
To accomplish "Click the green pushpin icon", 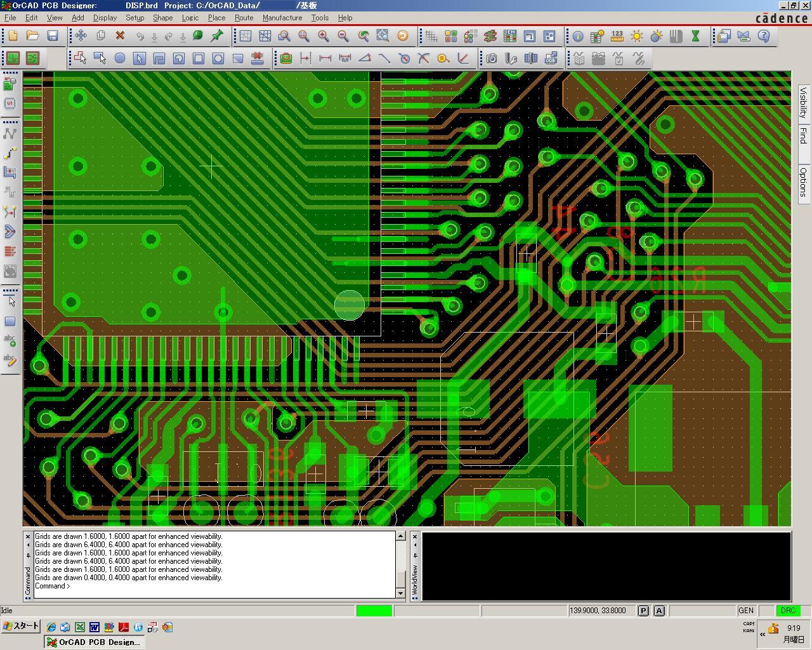I will (x=217, y=36).
